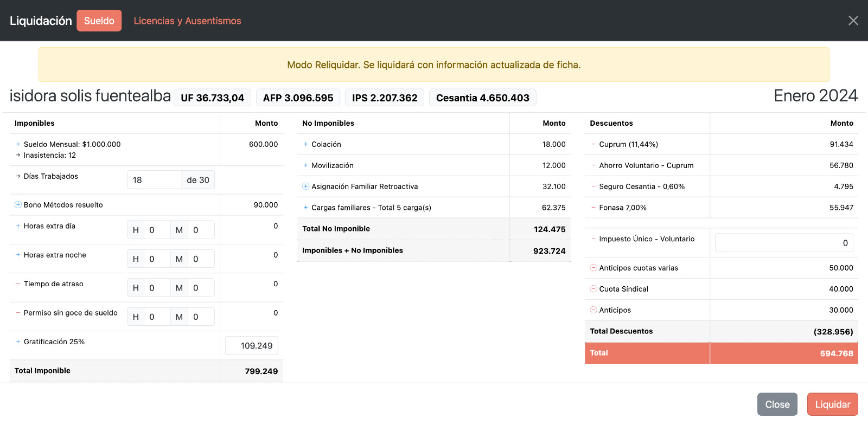The image size is (868, 425).
Task: Click the circled plus next to Asignación Familiar Retroactiva
Action: coord(305,186)
